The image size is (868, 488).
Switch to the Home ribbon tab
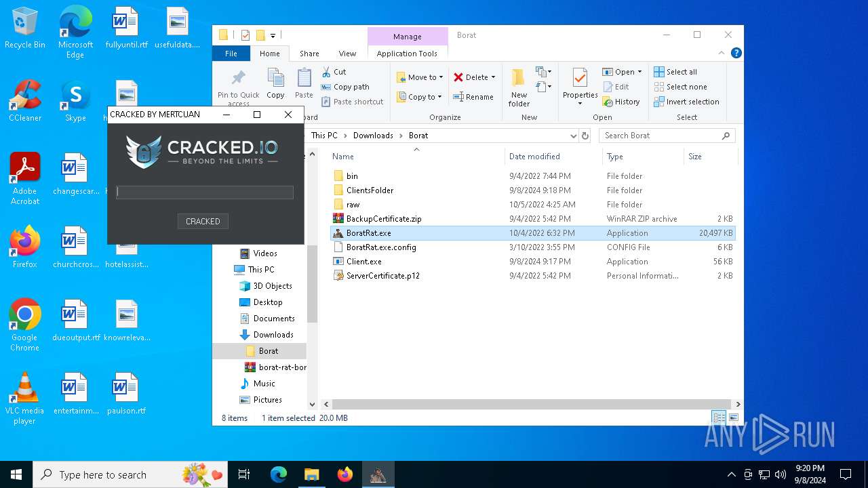pos(269,54)
